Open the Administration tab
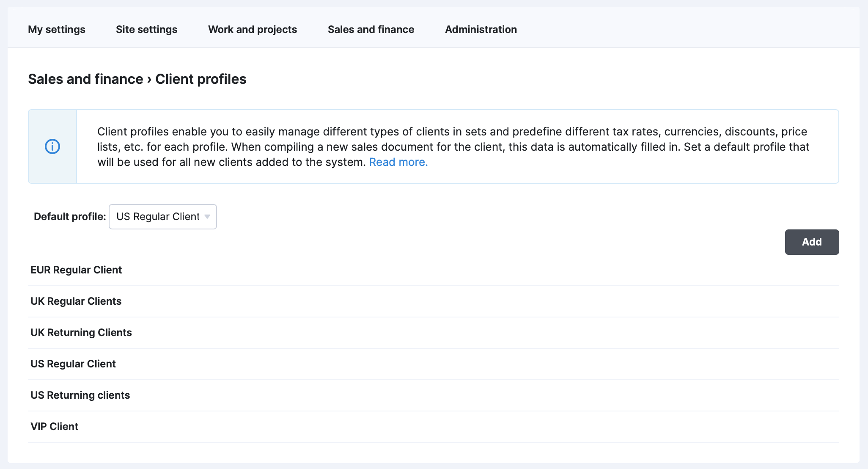Image resolution: width=868 pixels, height=469 pixels. 481,29
